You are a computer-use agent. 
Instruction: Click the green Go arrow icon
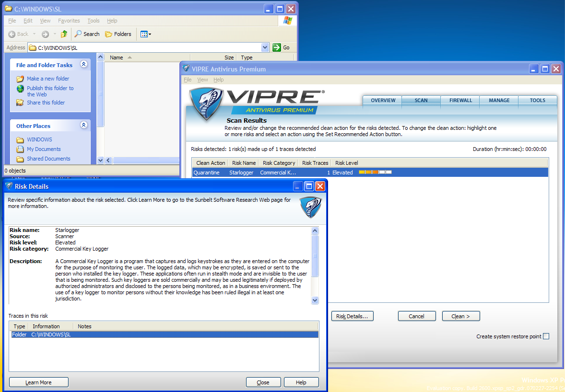click(x=277, y=47)
